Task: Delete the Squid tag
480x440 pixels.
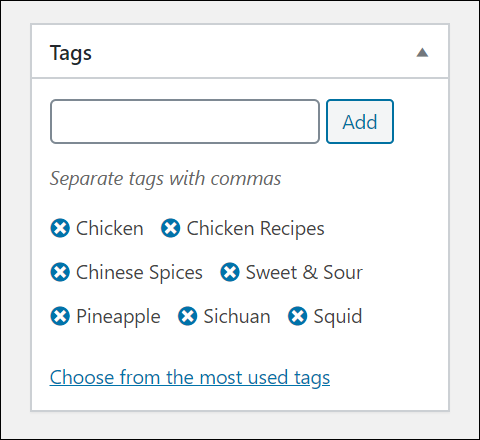Action: (x=297, y=316)
